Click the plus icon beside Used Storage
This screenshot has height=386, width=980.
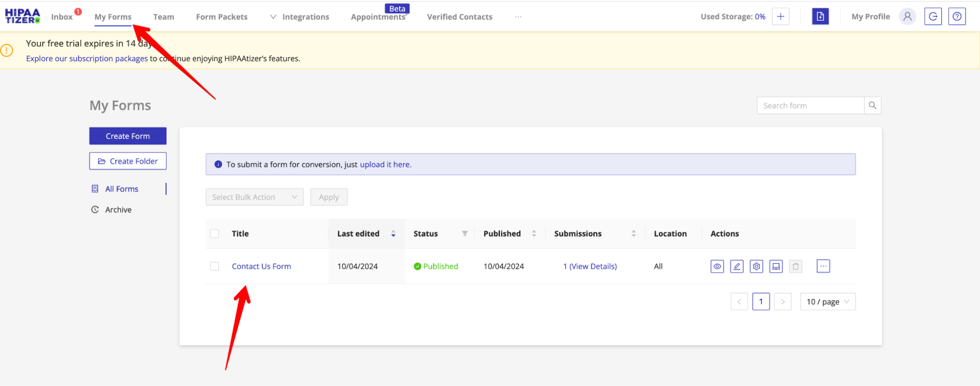(780, 17)
